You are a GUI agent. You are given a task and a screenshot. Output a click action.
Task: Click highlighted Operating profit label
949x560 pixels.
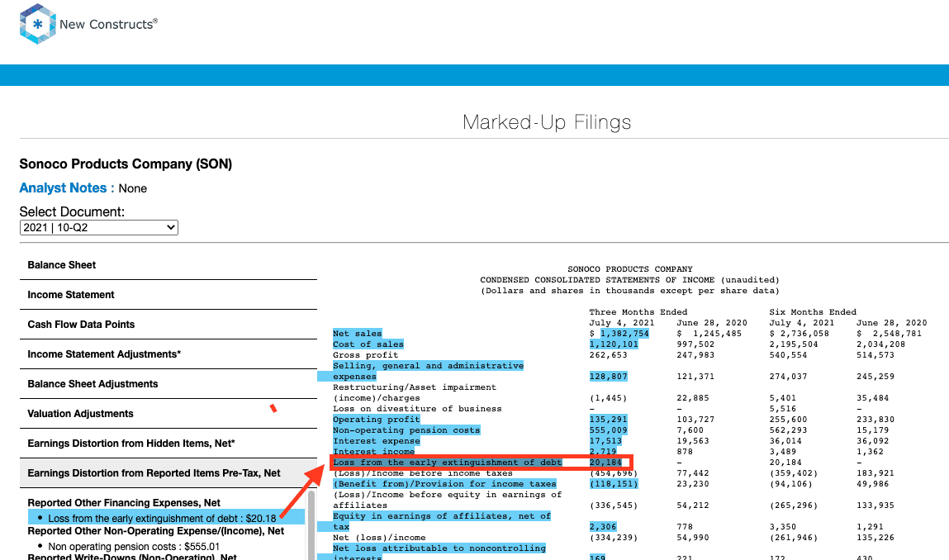point(376,420)
